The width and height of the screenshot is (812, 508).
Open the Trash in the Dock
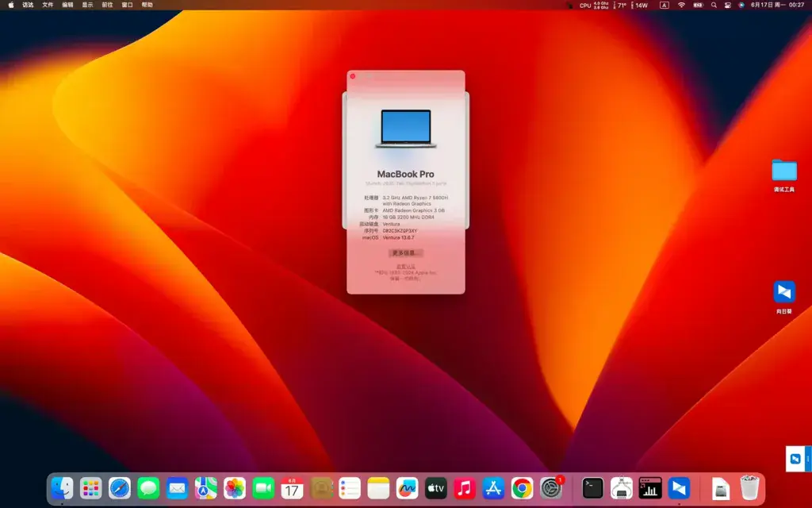(749, 488)
